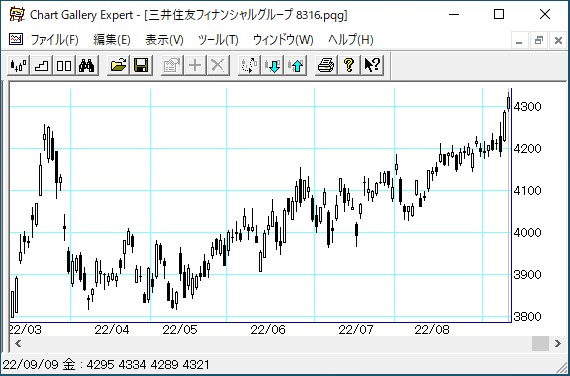
Task: Click the yellow question mark help icon
Action: pyautogui.click(x=349, y=66)
